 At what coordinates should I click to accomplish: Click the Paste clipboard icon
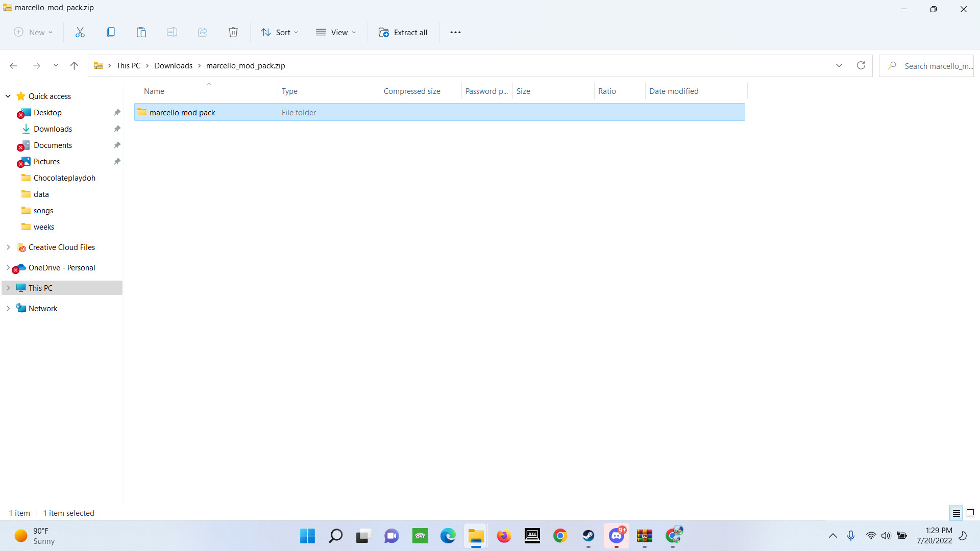click(x=141, y=32)
